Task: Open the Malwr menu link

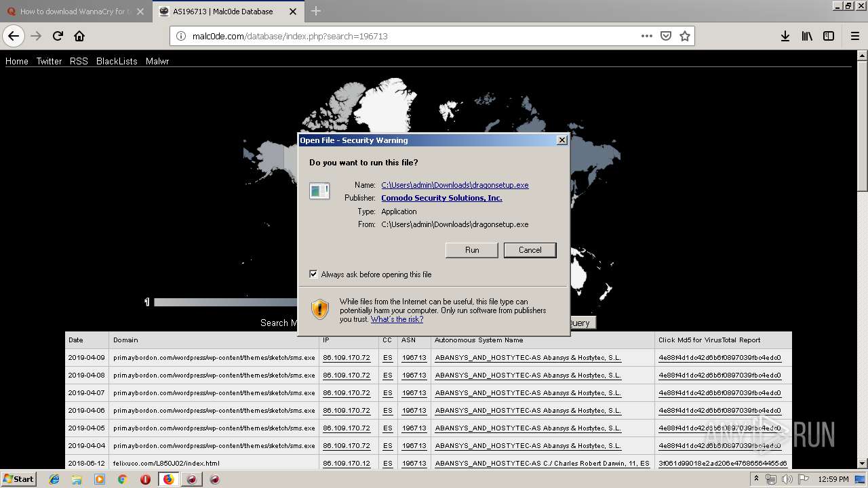Action: (x=157, y=61)
